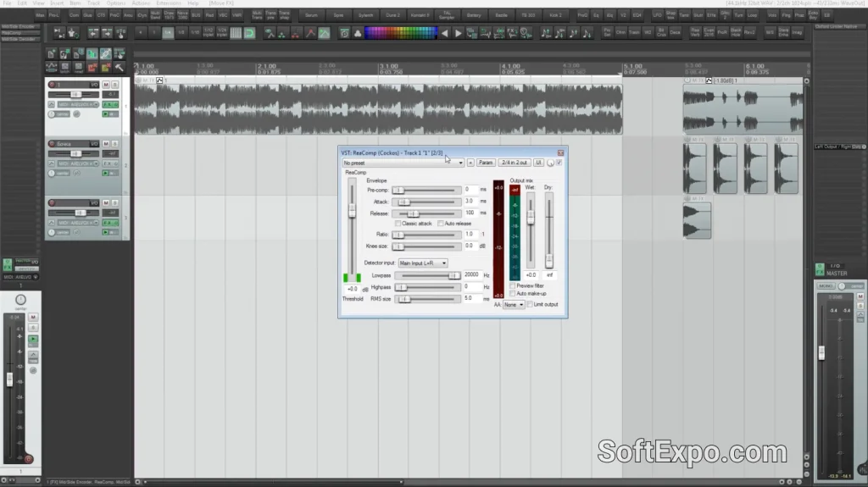The height and width of the screenshot is (487, 868).
Task: Tick the Auto make-up checkbox
Action: 512,293
